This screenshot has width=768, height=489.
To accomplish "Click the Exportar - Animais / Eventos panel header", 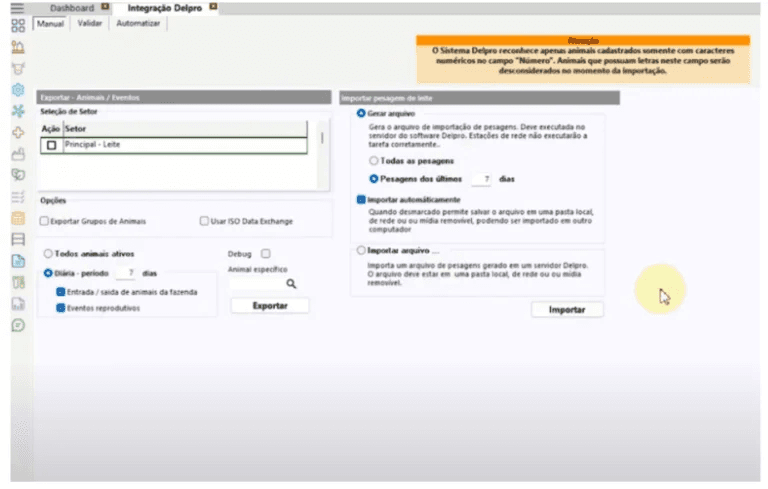I will pos(184,98).
